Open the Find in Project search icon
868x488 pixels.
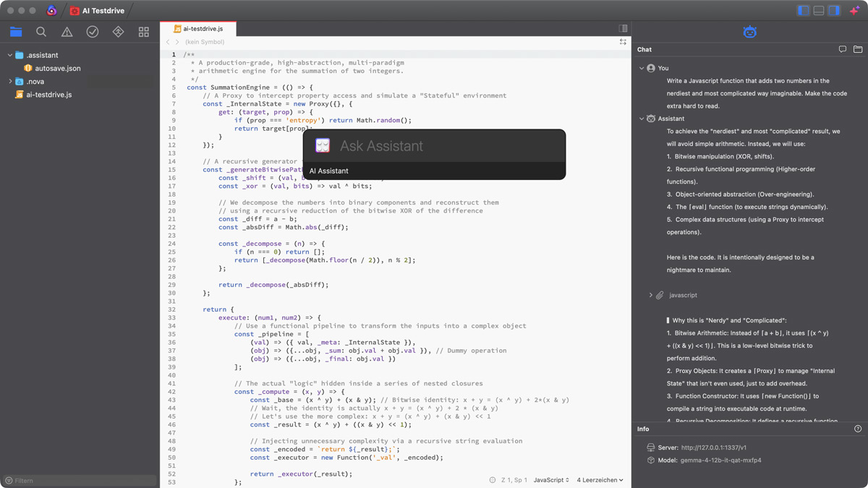tap(41, 32)
